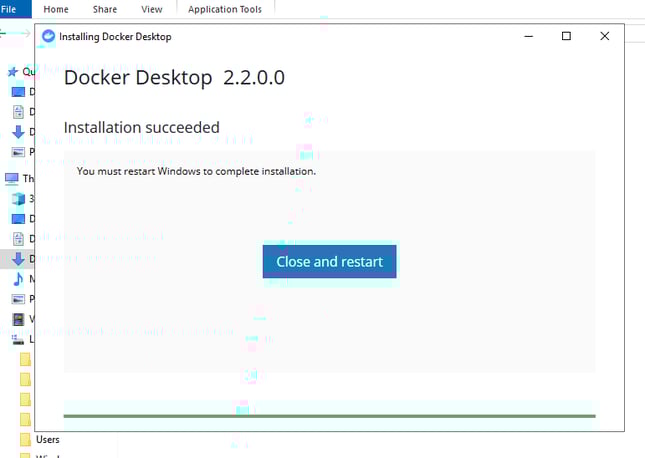Screen dimensions: 645x458
Task: Maximize the Docker Desktop installer window
Action: click(566, 36)
